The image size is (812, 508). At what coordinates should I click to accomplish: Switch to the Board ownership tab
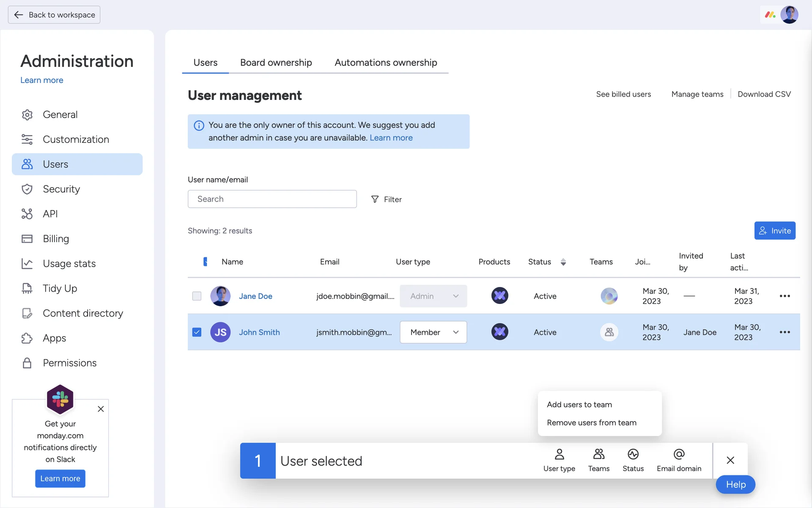point(276,63)
